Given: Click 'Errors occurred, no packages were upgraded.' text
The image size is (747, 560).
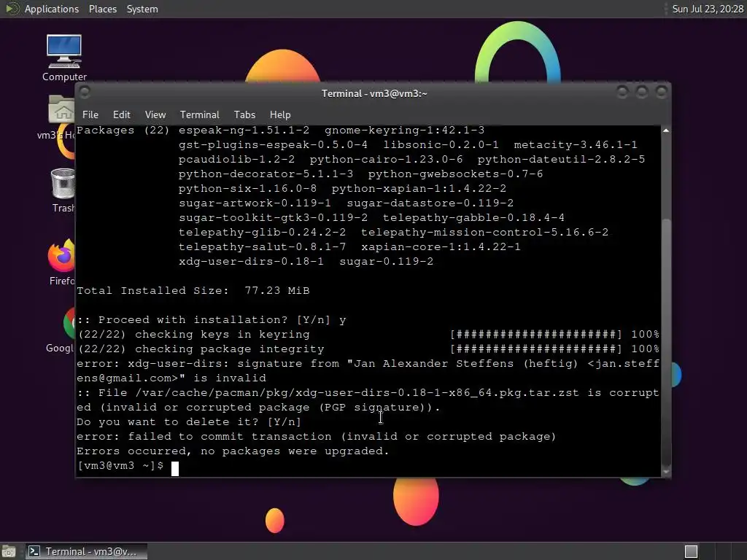Looking at the screenshot, I should [x=233, y=451].
